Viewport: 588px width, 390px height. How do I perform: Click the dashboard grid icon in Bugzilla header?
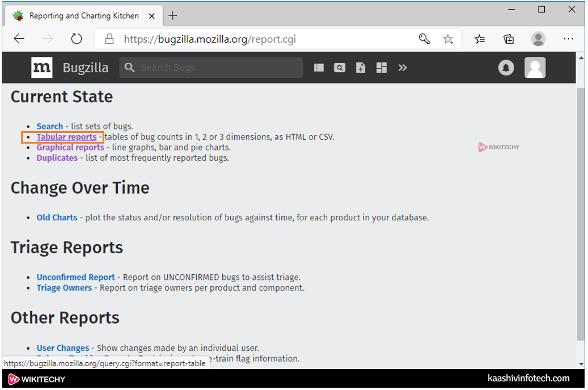pos(382,68)
